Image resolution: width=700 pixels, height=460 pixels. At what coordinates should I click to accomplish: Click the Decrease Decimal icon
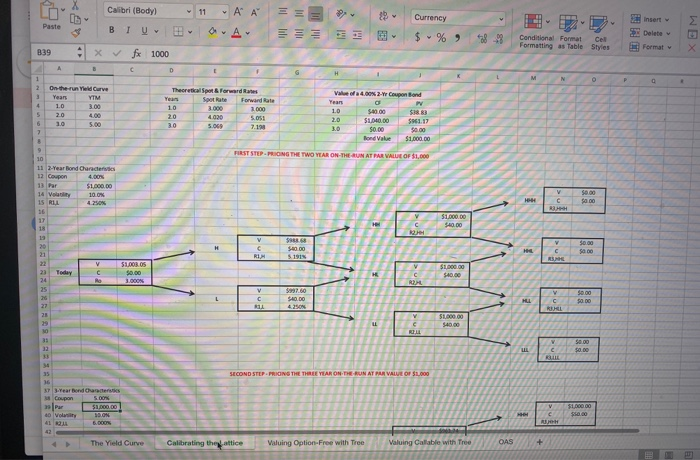(499, 39)
